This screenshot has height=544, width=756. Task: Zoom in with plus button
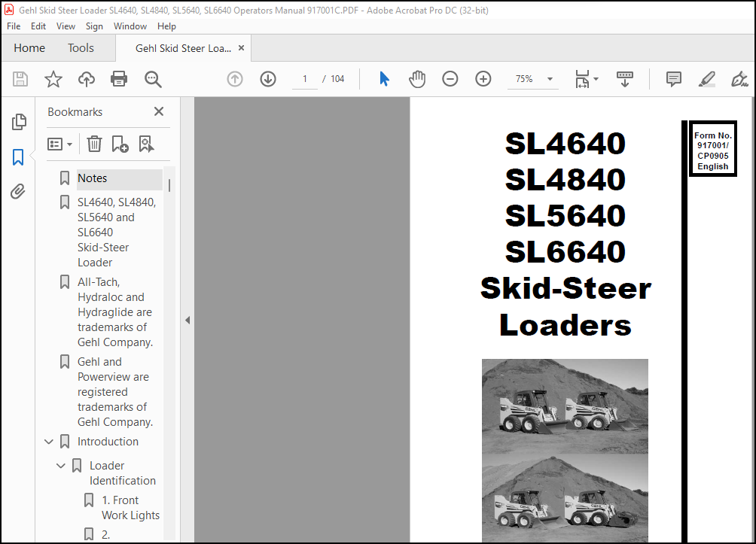[x=483, y=79]
